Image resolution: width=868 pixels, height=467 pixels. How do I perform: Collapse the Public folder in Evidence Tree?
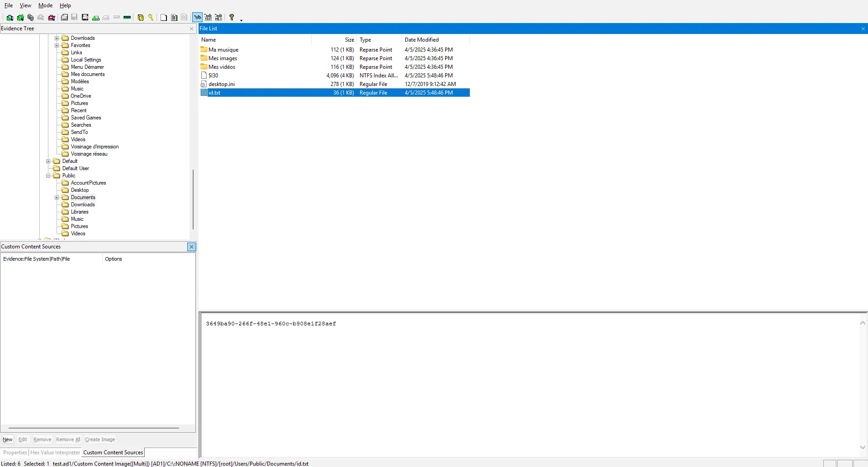click(x=48, y=176)
